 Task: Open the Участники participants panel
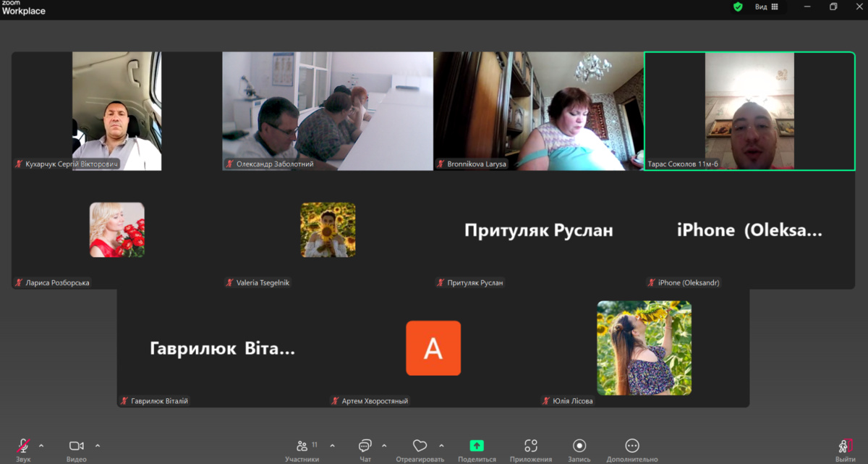[302, 450]
